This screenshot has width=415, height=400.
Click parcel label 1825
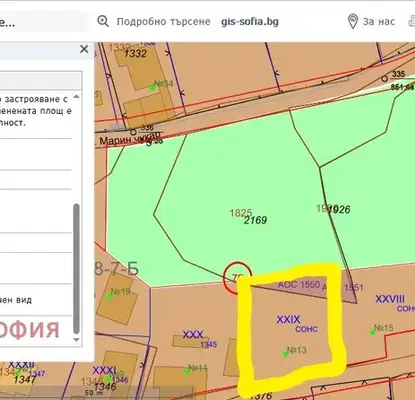pos(240,213)
